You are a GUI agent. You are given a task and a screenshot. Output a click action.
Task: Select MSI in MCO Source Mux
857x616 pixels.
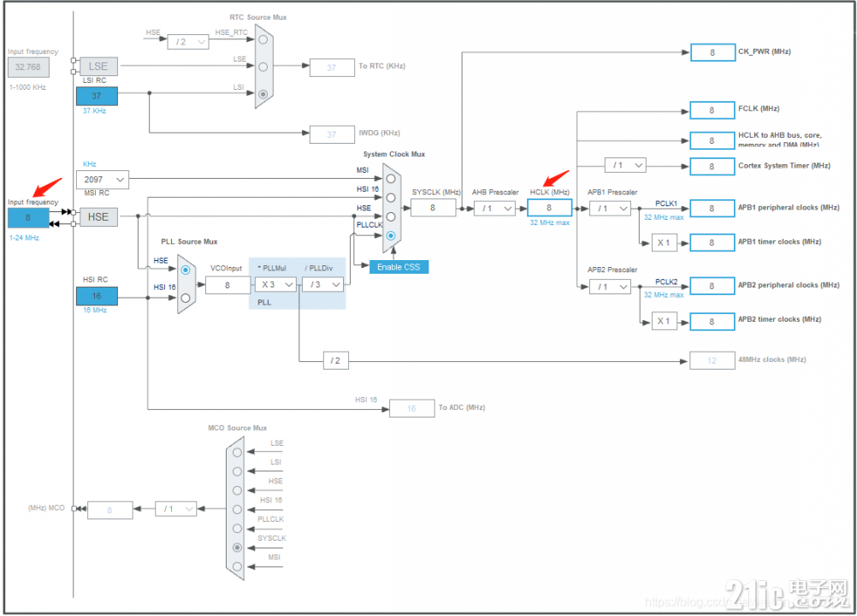tap(237, 566)
